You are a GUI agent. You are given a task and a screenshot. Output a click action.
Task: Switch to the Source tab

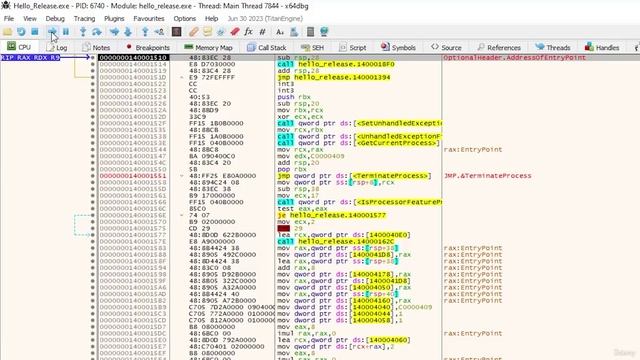(x=446, y=47)
